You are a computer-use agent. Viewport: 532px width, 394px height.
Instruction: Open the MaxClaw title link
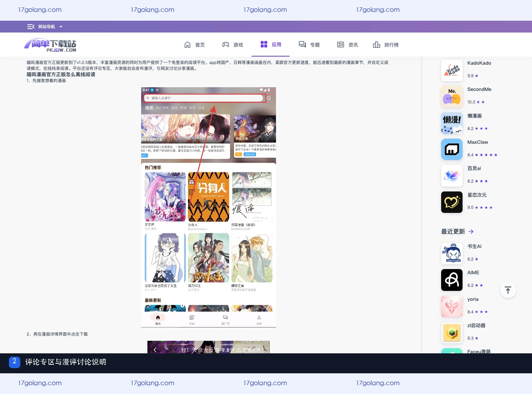pyautogui.click(x=478, y=142)
